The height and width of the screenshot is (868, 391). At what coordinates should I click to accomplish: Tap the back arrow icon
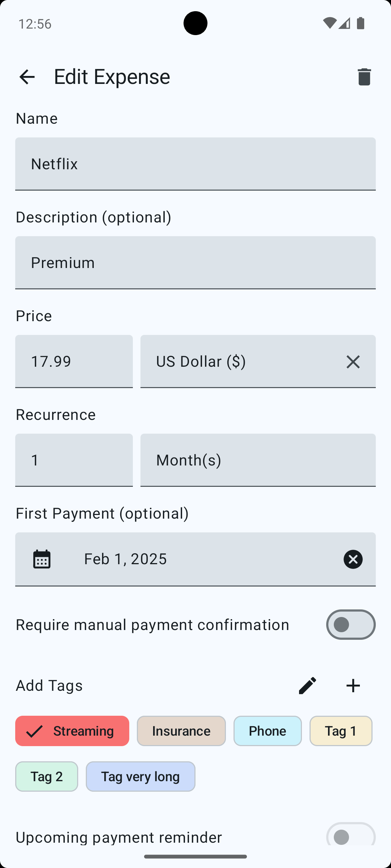[x=27, y=77]
